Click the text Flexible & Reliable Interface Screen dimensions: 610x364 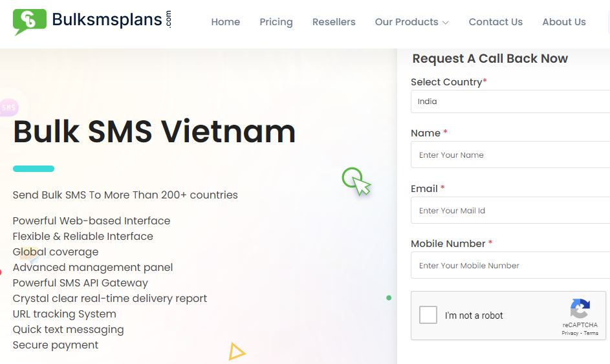[x=83, y=236]
